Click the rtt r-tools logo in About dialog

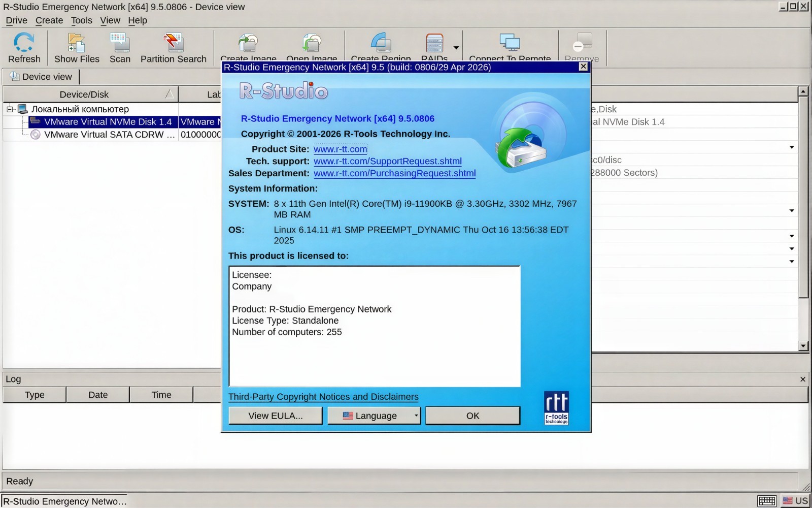point(556,407)
